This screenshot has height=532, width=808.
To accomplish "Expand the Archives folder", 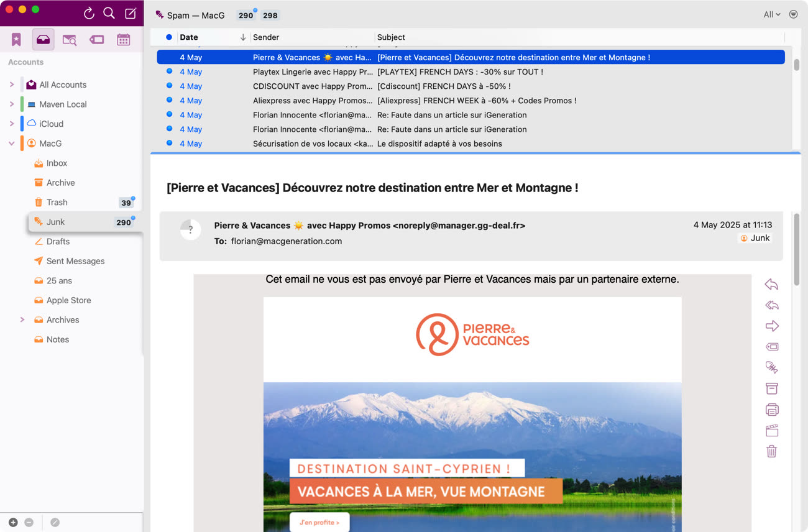I will pyautogui.click(x=22, y=320).
